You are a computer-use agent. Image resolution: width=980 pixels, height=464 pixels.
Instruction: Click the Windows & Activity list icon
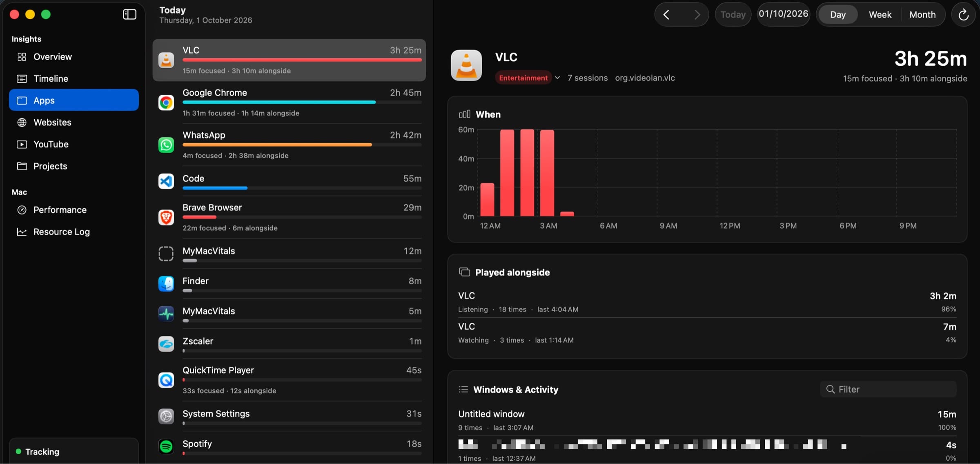[x=463, y=389]
